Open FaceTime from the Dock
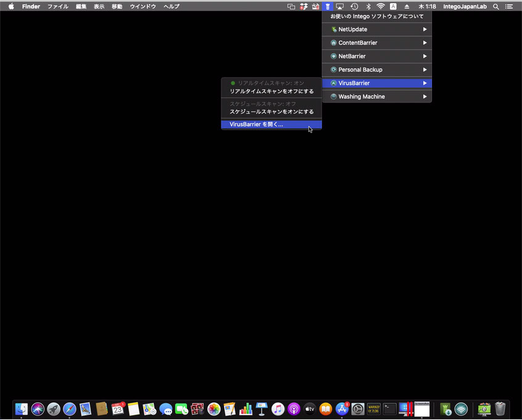522x420 pixels. point(181,409)
